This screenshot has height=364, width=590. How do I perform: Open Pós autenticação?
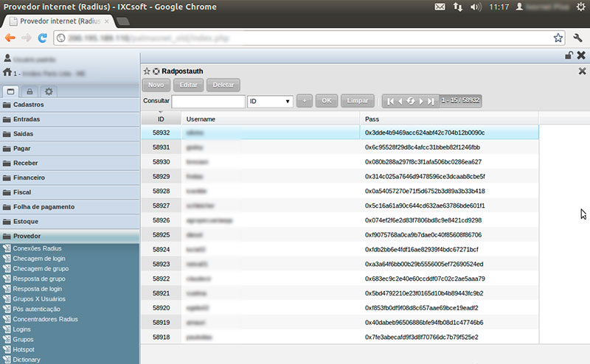(36, 309)
